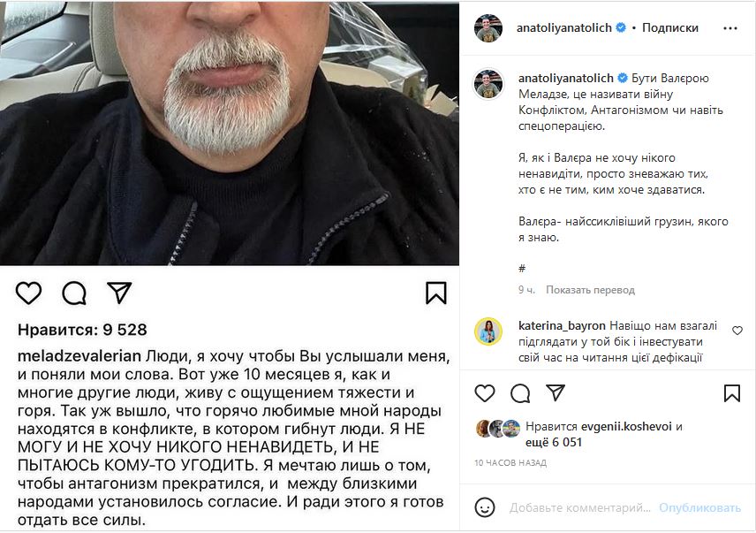Click the comment input field
Image resolution: width=756 pixels, height=533 pixels.
tap(580, 508)
